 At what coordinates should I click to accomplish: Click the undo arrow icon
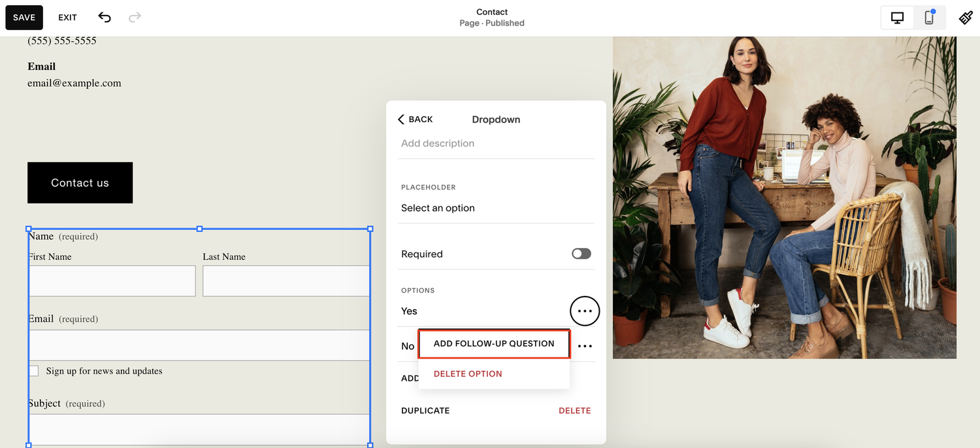[x=105, y=18]
